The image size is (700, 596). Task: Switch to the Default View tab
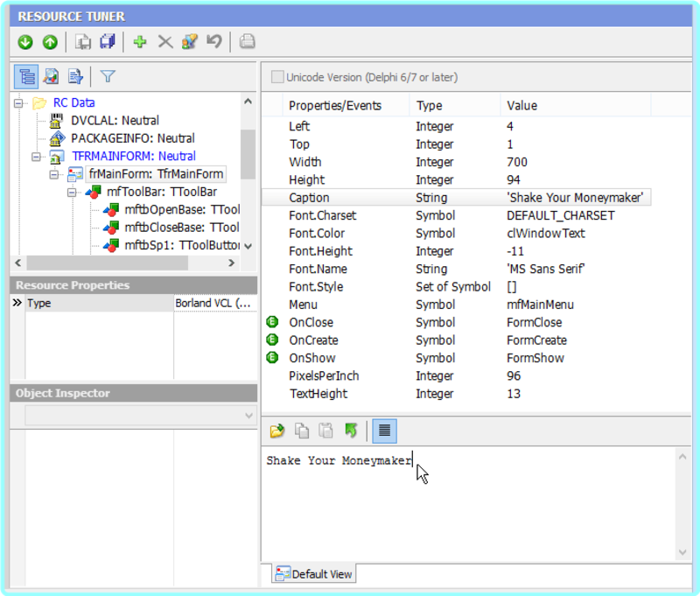pos(314,573)
